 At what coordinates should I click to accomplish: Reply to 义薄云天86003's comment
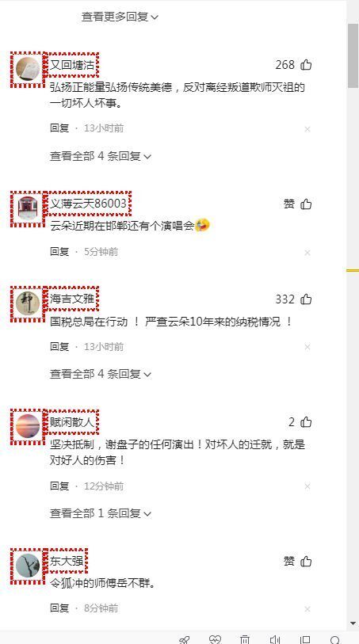click(59, 251)
